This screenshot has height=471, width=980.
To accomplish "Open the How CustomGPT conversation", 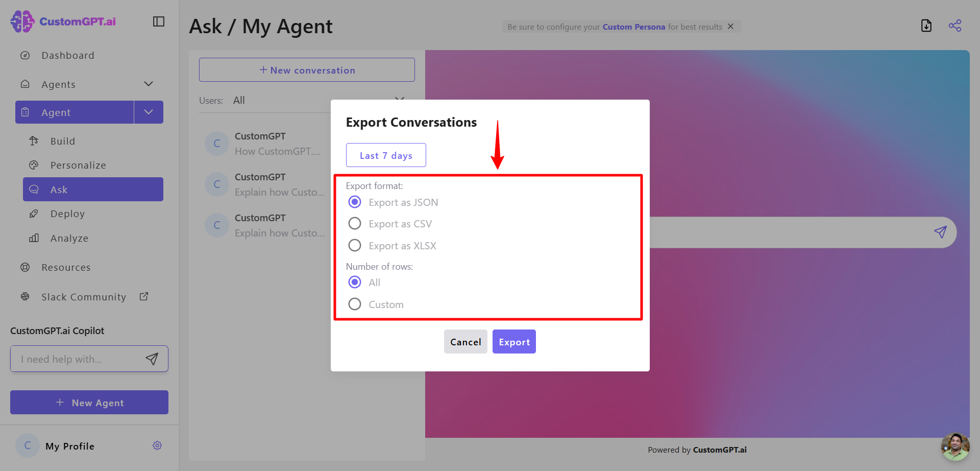I will 278,144.
